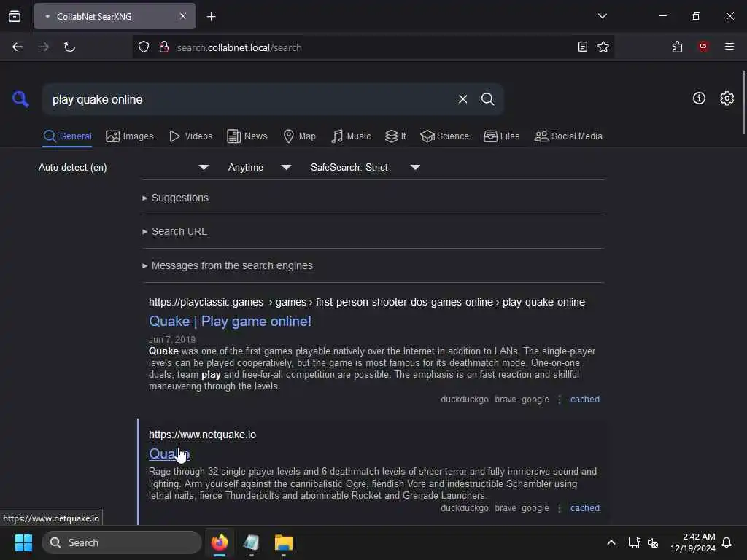Click the muted volume tray icon
The height and width of the screenshot is (560, 747).
coord(653,542)
